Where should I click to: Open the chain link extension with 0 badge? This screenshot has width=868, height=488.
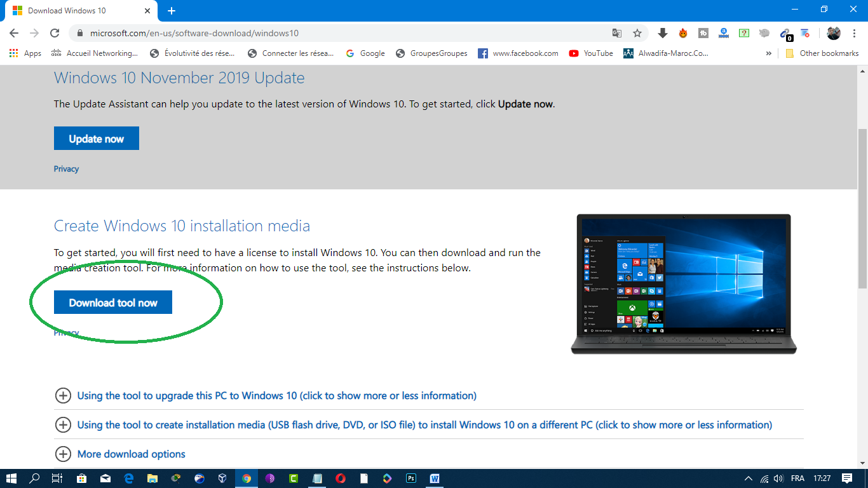(x=785, y=34)
